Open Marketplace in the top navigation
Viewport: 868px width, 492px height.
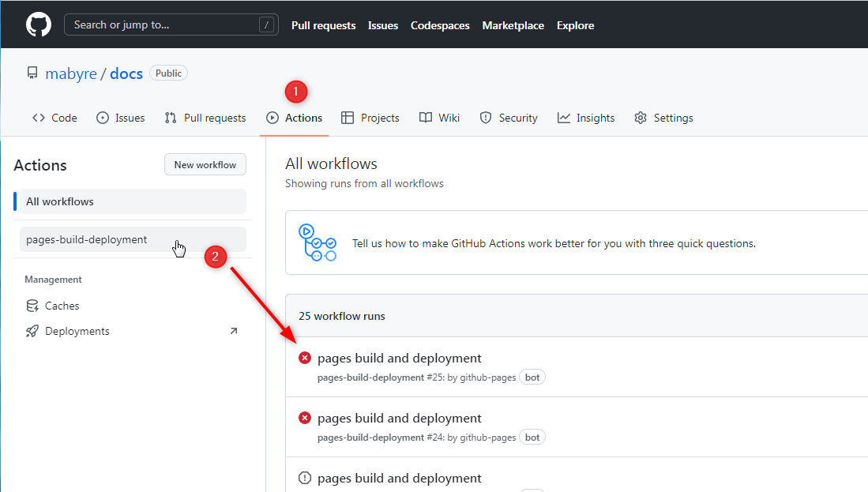coord(513,25)
